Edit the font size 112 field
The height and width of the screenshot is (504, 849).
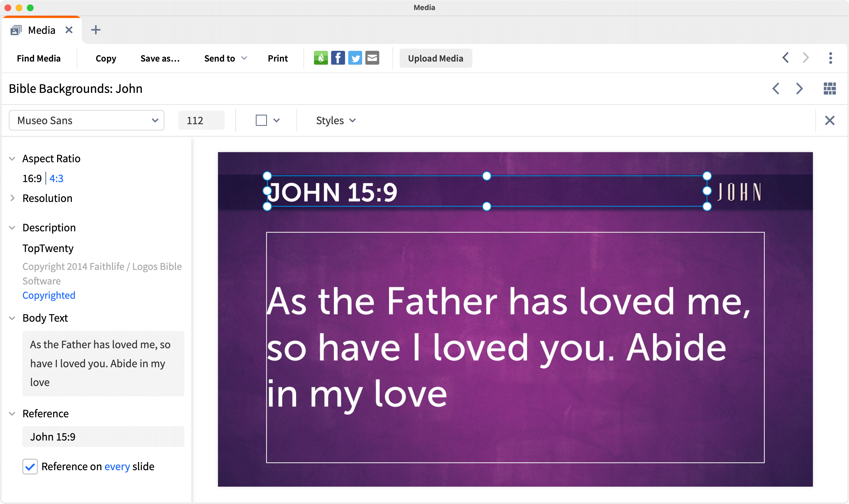tap(201, 120)
